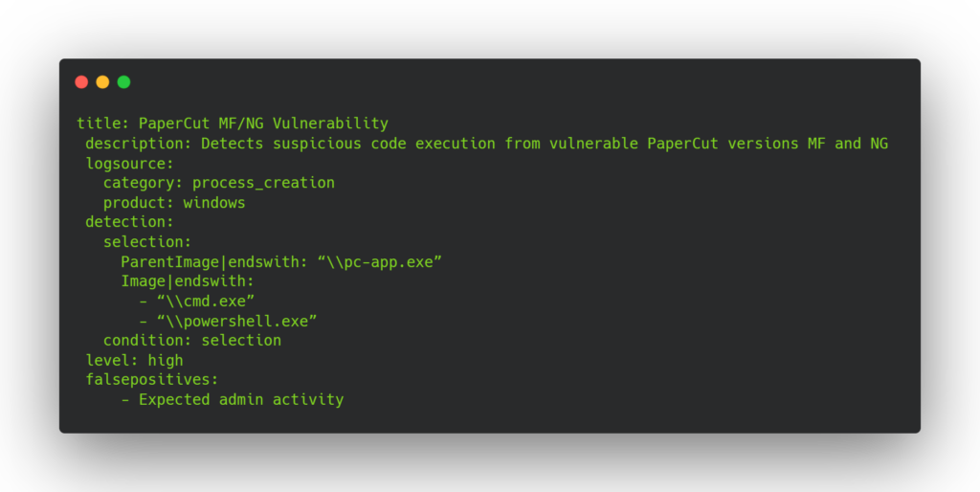Click the 'windows' product value

[x=214, y=203]
